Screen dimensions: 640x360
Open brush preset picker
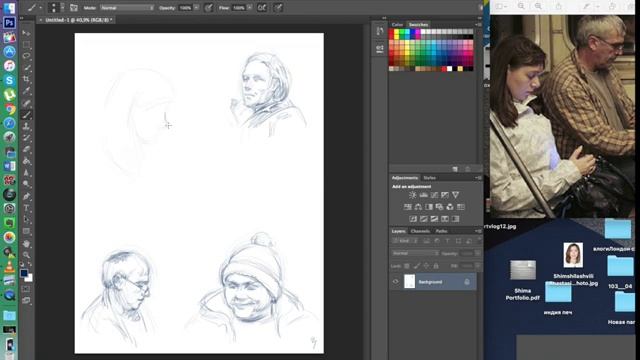tap(56, 7)
